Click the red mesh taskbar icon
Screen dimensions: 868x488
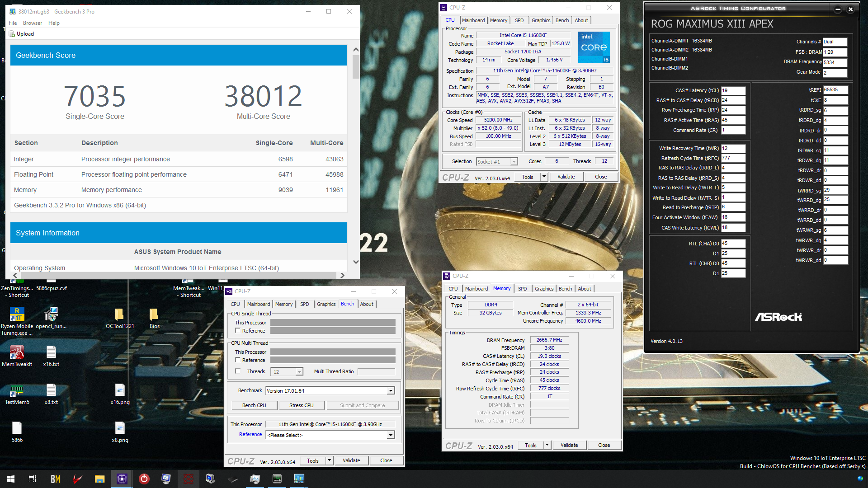(189, 479)
